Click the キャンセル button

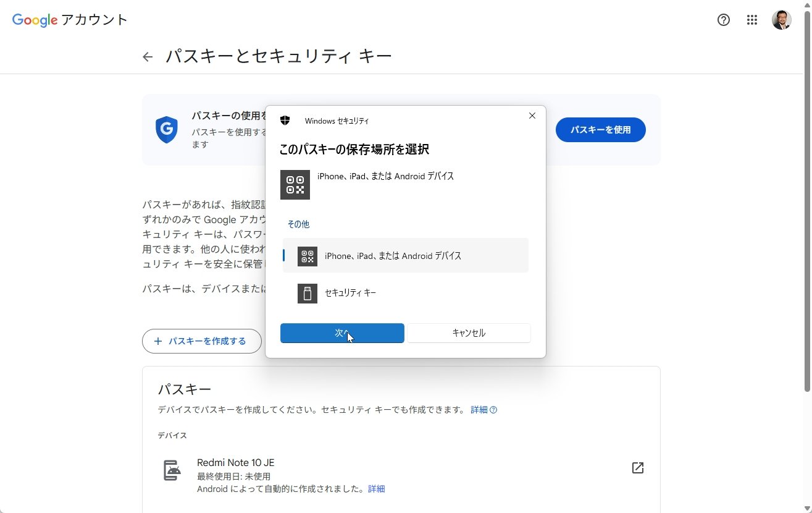(x=469, y=333)
